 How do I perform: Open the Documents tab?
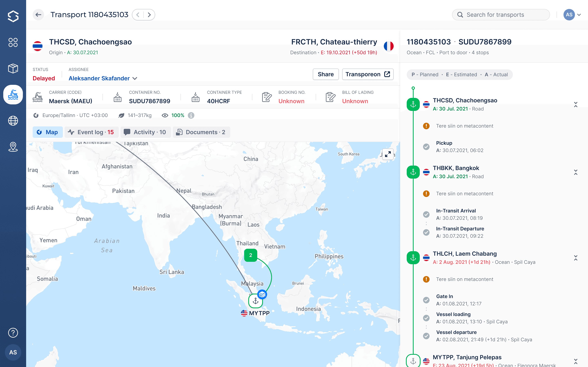tap(202, 132)
